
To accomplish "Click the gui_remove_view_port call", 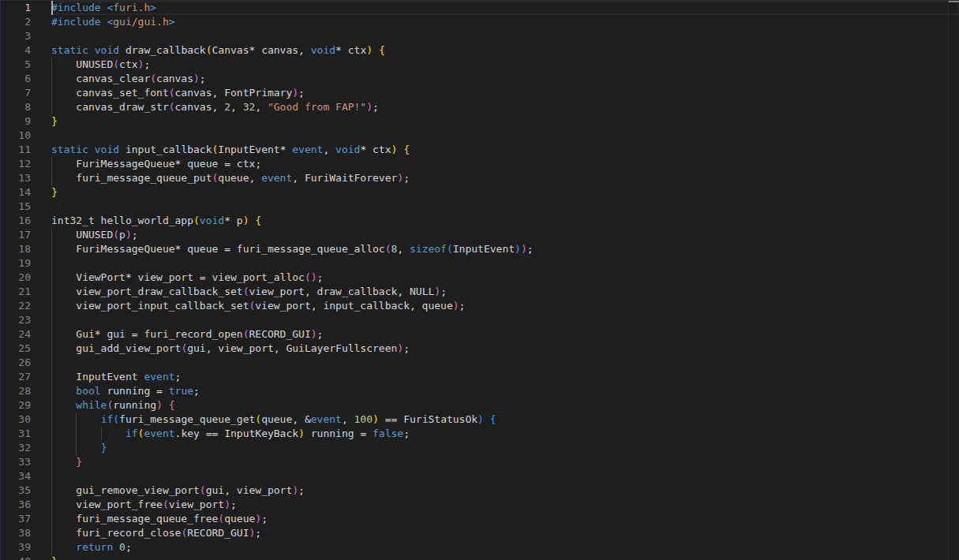I will [x=137, y=491].
